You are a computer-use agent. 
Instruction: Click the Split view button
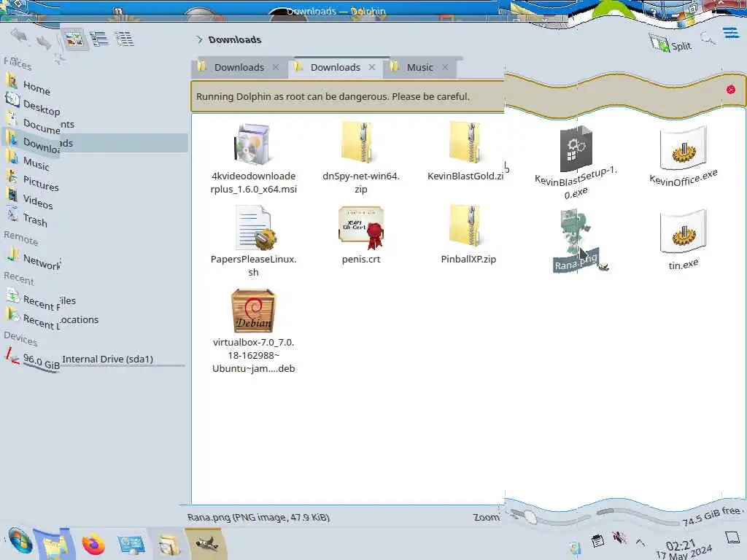[x=671, y=44]
